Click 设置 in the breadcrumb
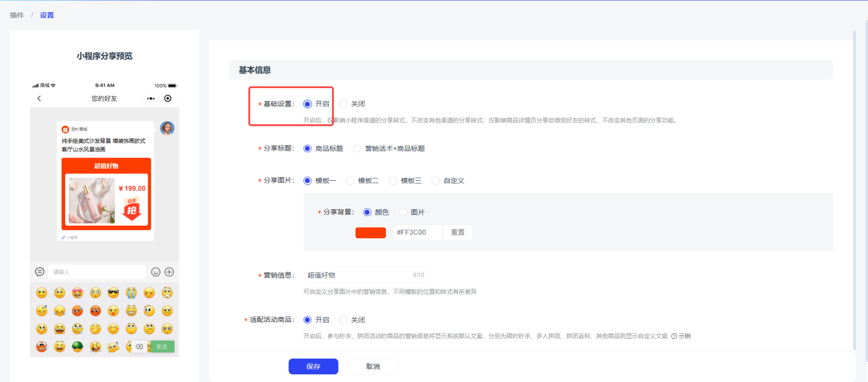The width and height of the screenshot is (868, 382). 47,15
